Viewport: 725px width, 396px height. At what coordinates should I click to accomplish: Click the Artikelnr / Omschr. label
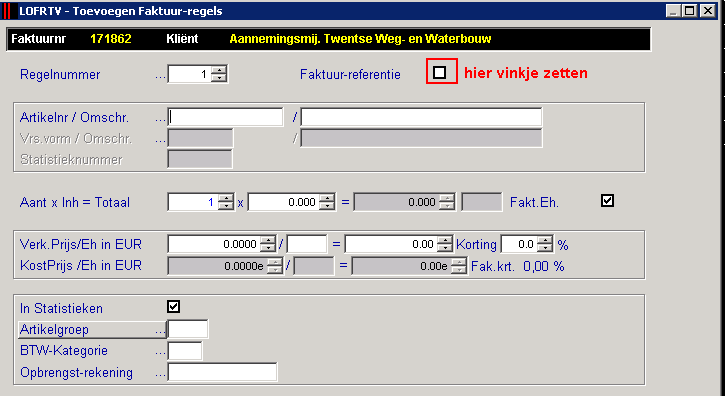click(x=74, y=118)
